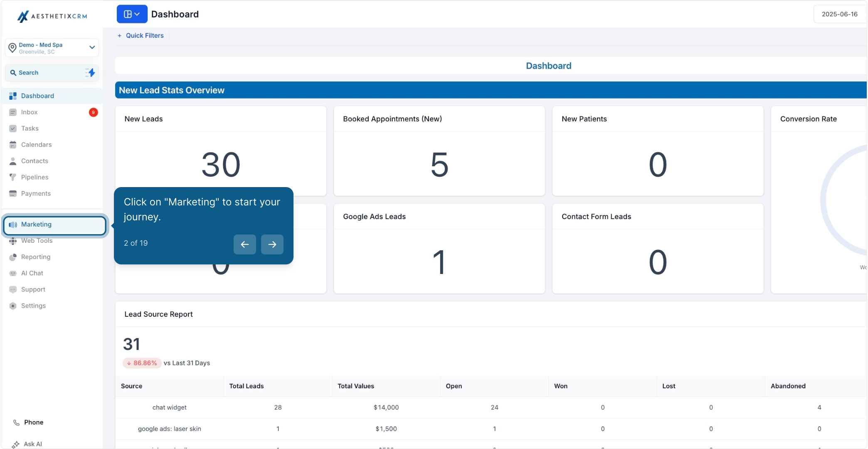Image resolution: width=868 pixels, height=449 pixels.
Task: Click the Calendars sidebar icon
Action: pos(13,145)
